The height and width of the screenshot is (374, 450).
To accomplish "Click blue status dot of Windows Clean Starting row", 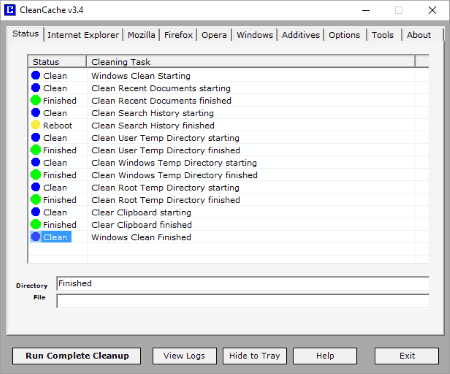I will (x=36, y=75).
